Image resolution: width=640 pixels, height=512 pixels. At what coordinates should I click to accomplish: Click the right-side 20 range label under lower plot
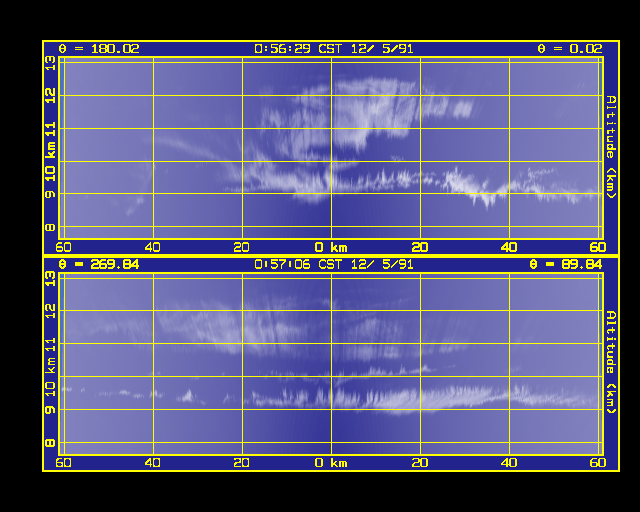click(420, 463)
